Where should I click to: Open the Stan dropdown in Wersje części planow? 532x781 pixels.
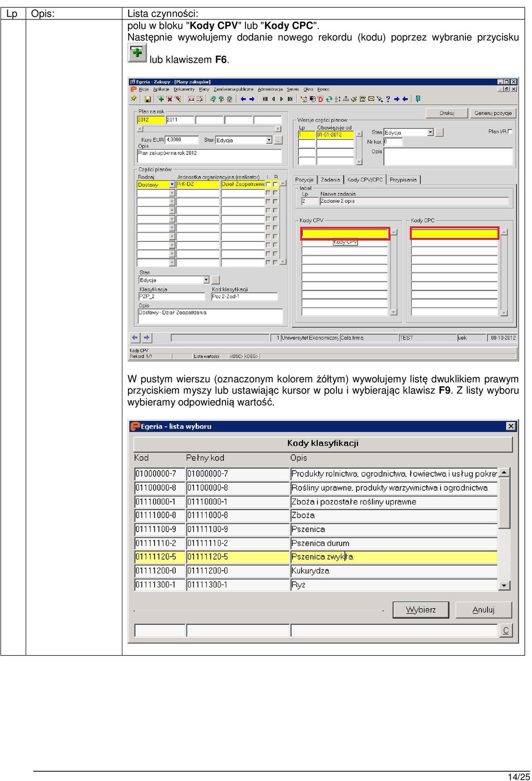coord(430,132)
